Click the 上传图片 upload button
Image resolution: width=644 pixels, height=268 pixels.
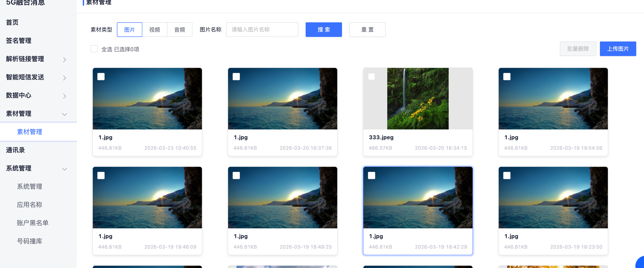(x=618, y=49)
